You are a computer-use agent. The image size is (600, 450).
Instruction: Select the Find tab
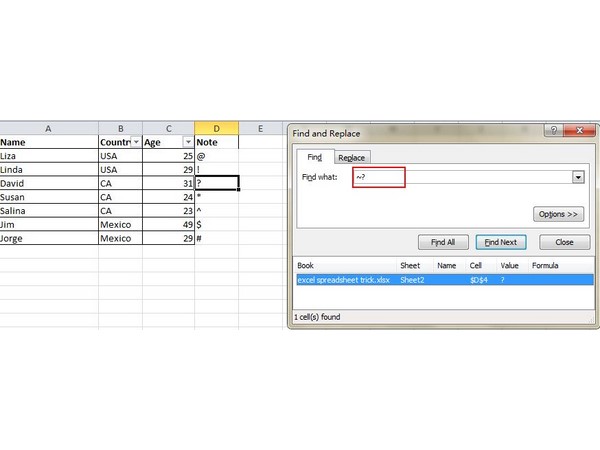tap(315, 157)
